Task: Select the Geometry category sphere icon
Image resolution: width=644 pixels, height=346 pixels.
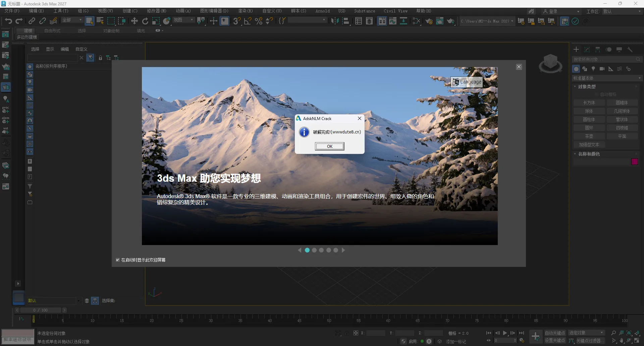Action: click(x=576, y=69)
